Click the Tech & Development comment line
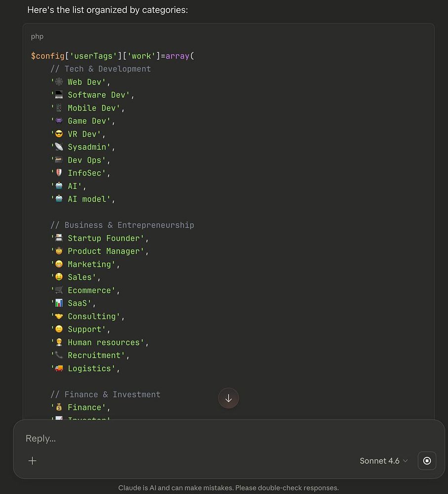 [x=100, y=69]
